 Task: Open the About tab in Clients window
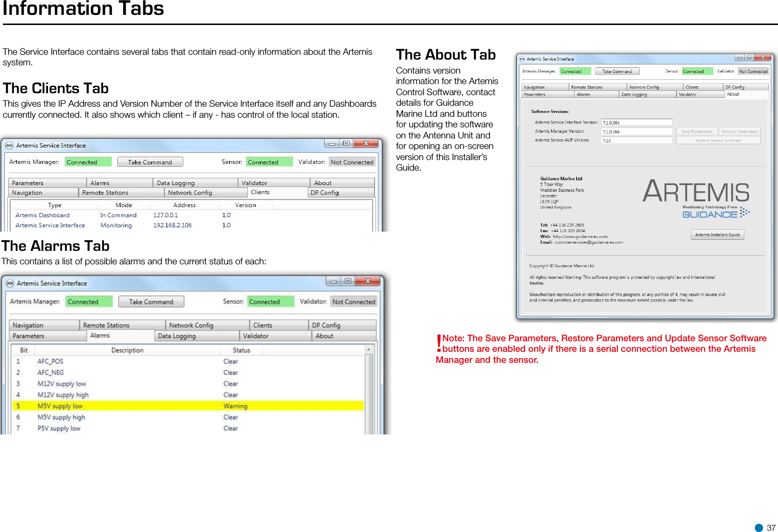coord(342,183)
